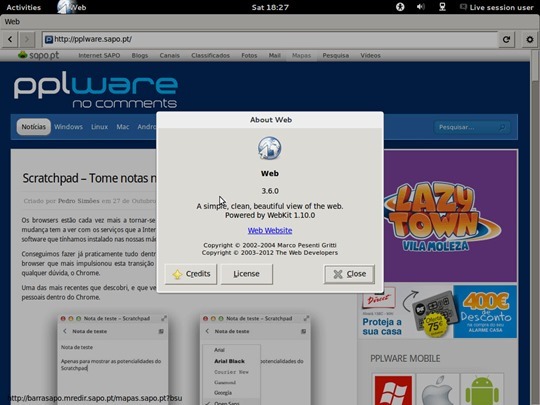Open the Activities overview

coord(23,7)
